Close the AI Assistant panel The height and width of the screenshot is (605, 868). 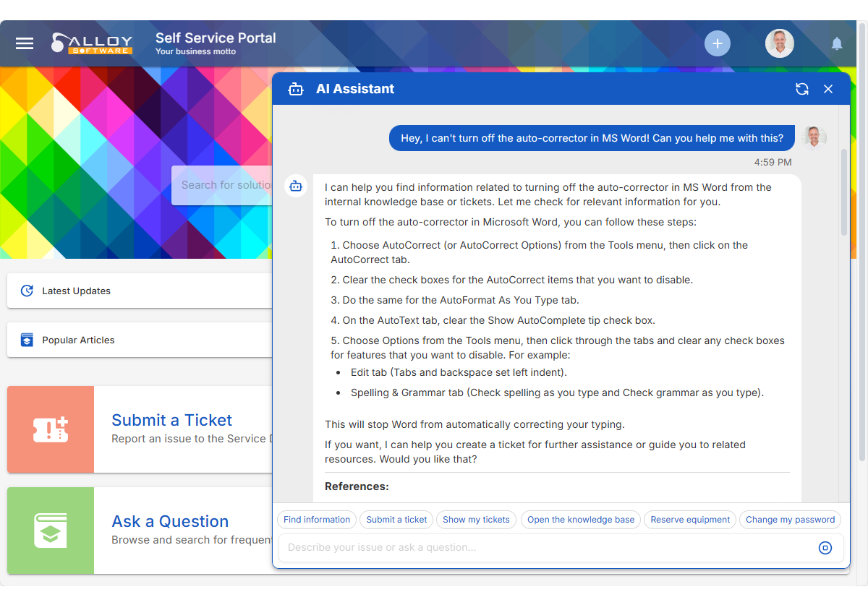coord(828,89)
